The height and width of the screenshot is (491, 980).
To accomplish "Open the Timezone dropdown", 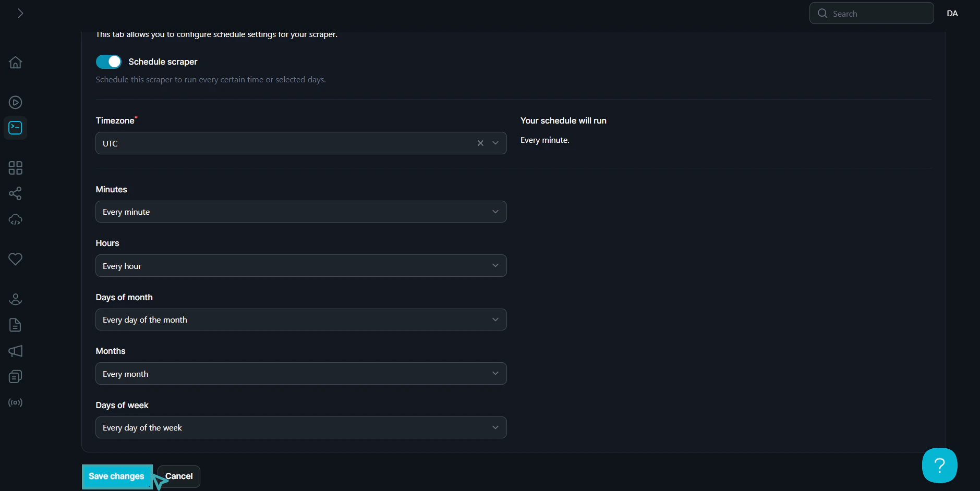I will pyautogui.click(x=495, y=143).
